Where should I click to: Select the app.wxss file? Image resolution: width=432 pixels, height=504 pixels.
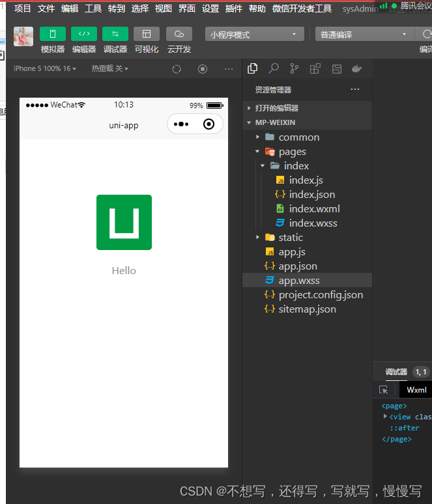pyautogui.click(x=307, y=280)
